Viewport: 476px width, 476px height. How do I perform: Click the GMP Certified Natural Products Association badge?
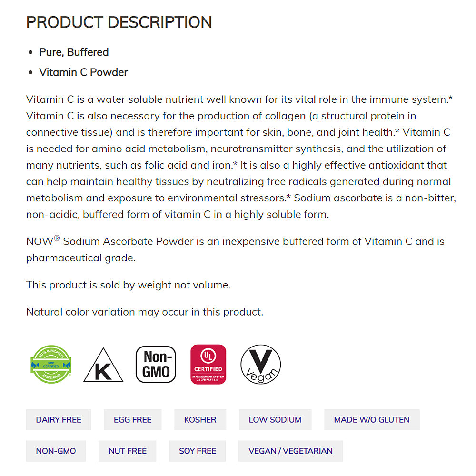point(51,364)
